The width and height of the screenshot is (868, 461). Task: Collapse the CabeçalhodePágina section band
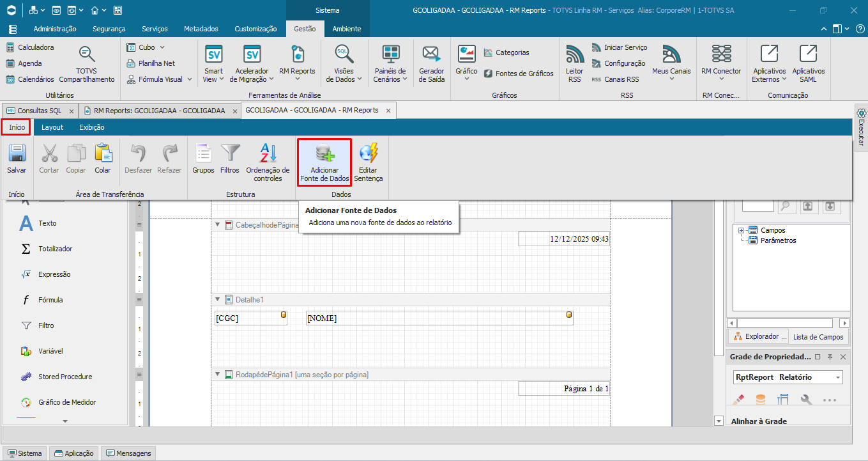218,225
